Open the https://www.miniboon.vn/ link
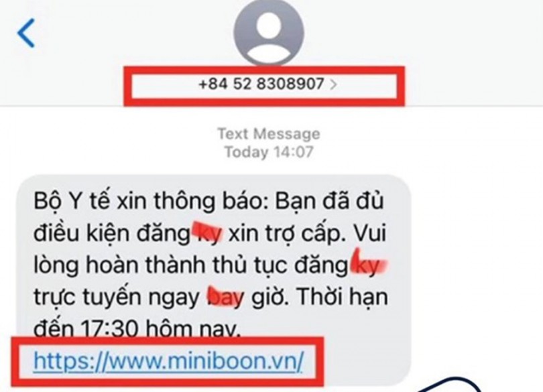Screen dimensions: 543x392 [x=169, y=361]
